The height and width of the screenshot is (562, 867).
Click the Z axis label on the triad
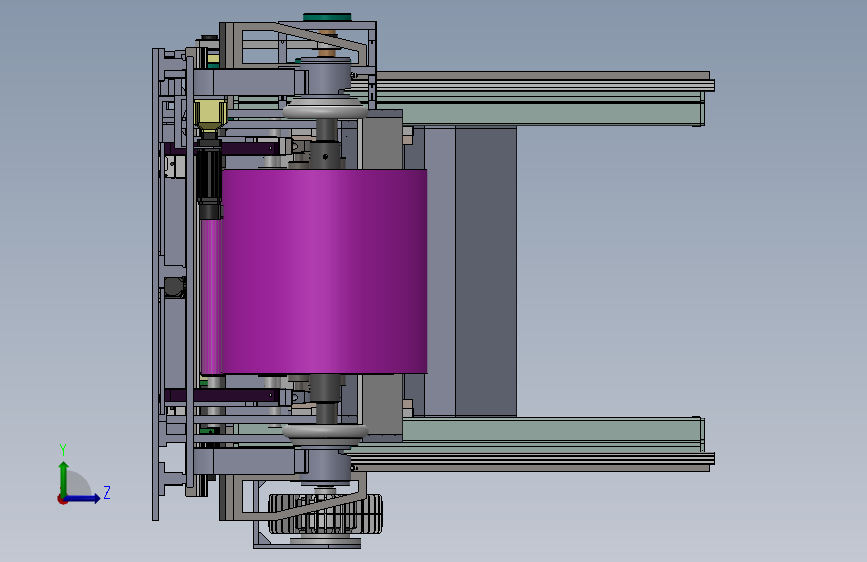pos(107,492)
